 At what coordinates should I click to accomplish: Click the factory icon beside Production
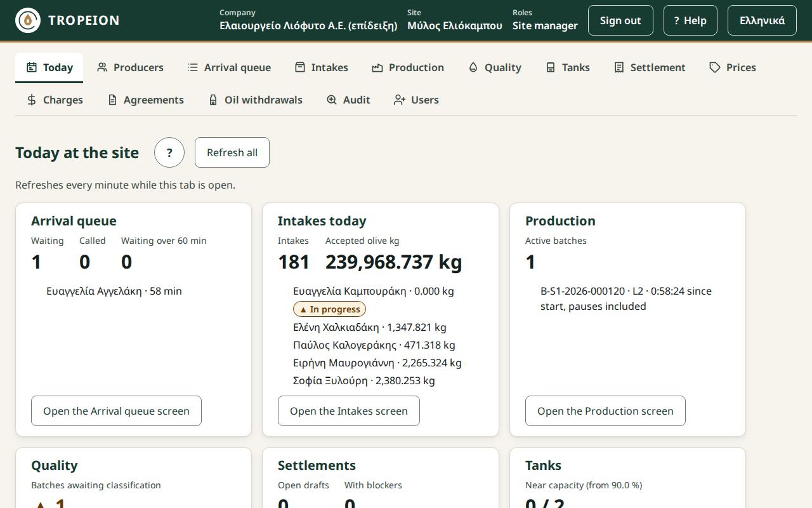[x=377, y=67]
